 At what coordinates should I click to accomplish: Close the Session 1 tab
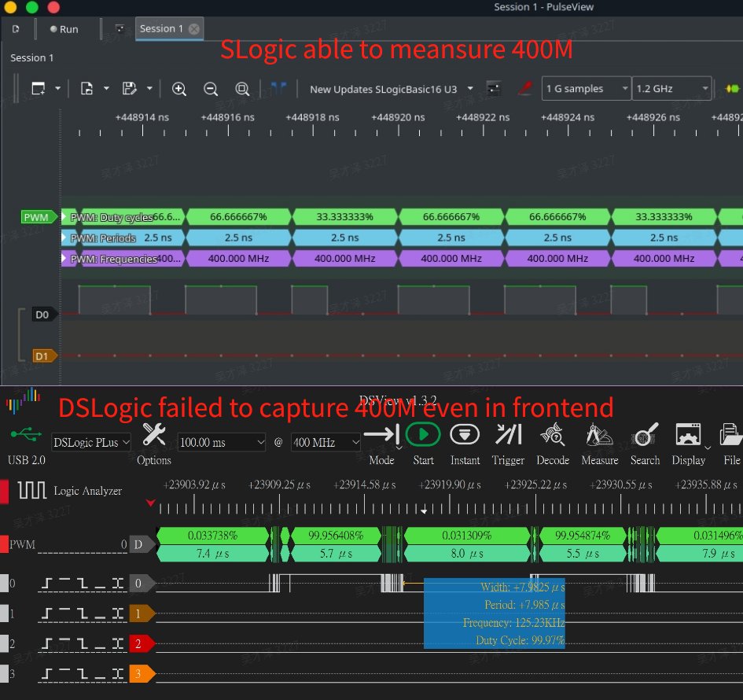pos(193,29)
